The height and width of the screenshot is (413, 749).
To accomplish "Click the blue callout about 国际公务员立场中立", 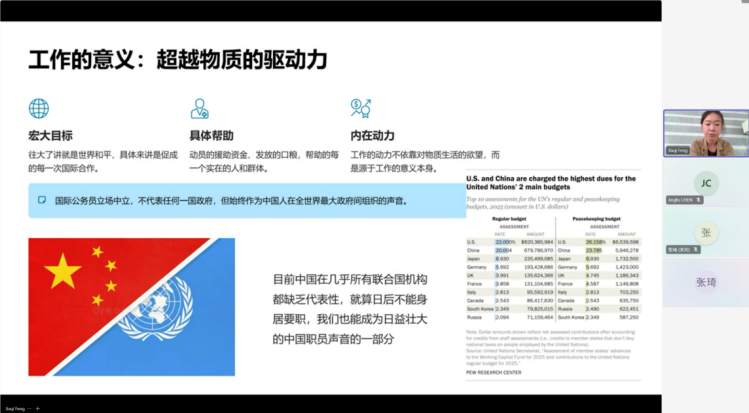I will (x=233, y=200).
